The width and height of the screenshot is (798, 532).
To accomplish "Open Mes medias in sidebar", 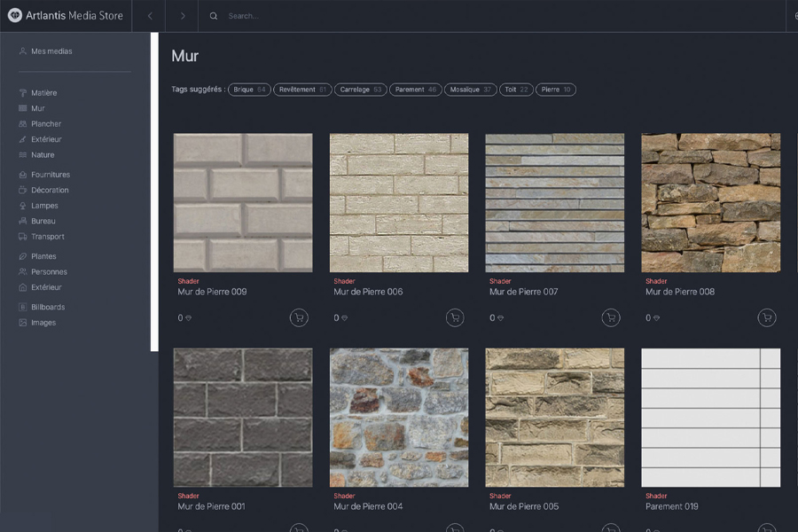I will click(51, 51).
